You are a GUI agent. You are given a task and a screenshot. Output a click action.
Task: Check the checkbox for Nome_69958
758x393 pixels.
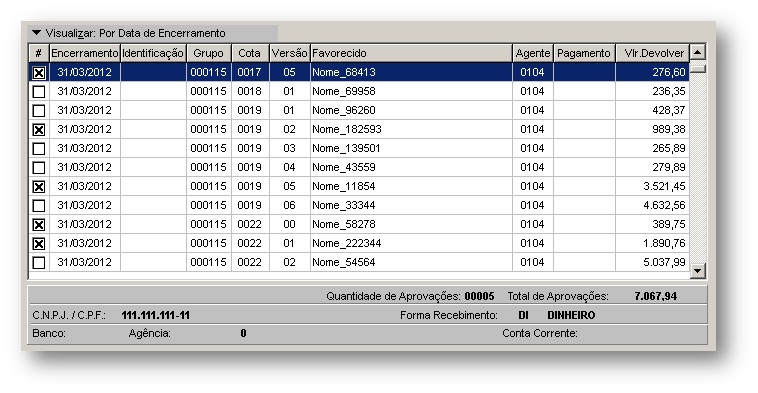click(39, 91)
